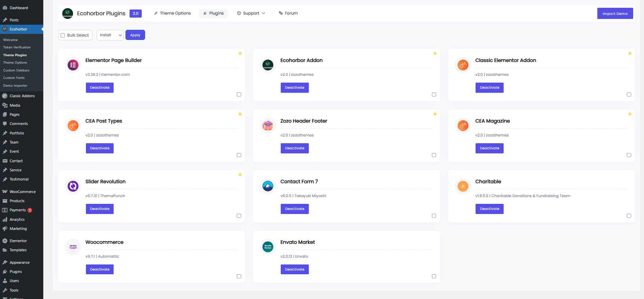Click the Classic Elementor Addon plugin icon
The width and height of the screenshot is (644, 299).
pyautogui.click(x=463, y=65)
